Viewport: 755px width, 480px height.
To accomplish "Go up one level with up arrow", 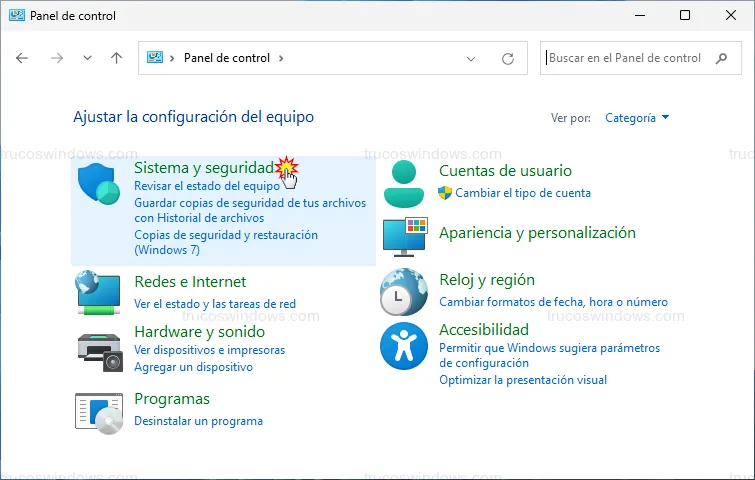I will 116,58.
